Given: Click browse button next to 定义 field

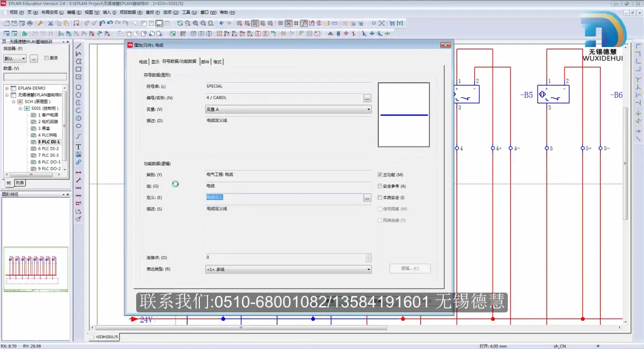Looking at the screenshot, I should coord(367,198).
